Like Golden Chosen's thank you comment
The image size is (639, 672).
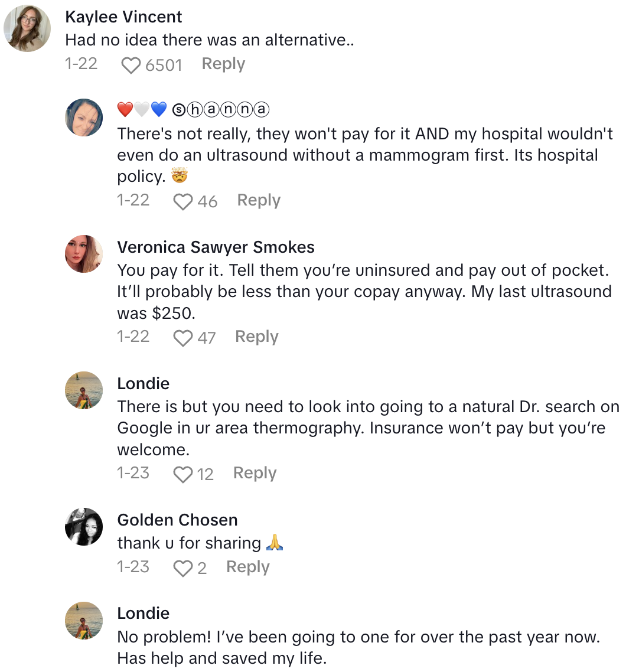pyautogui.click(x=183, y=569)
